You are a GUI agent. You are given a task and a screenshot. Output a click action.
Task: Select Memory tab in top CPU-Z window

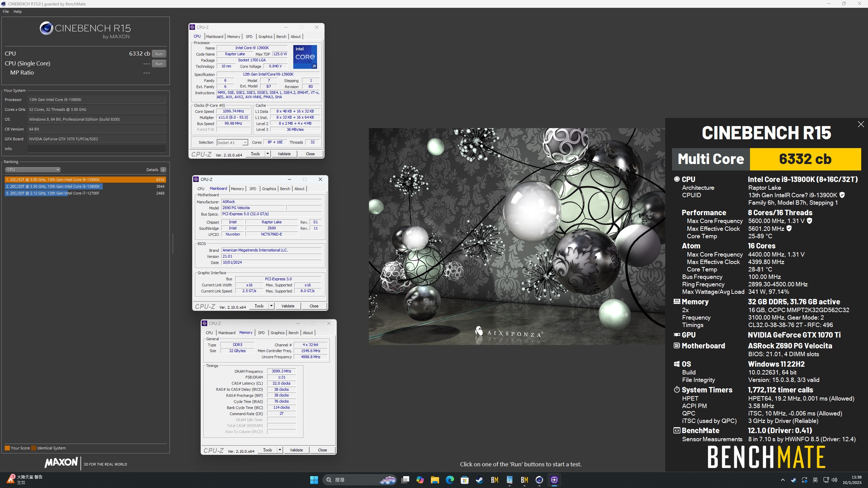[234, 37]
